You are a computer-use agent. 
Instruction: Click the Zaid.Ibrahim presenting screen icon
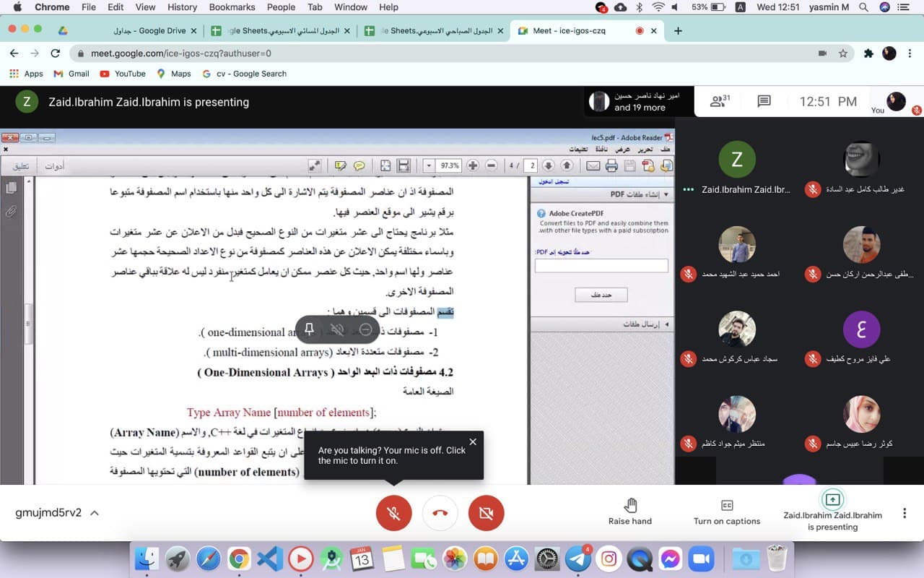(x=832, y=499)
